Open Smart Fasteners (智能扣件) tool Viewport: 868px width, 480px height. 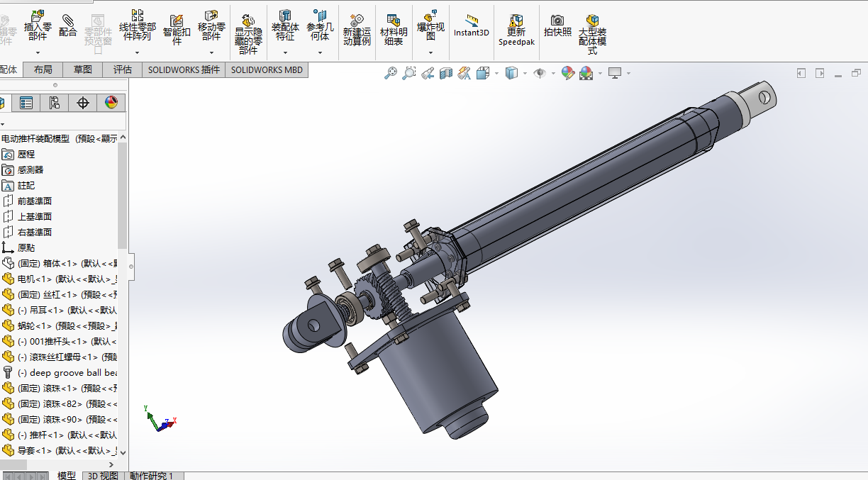(177, 30)
